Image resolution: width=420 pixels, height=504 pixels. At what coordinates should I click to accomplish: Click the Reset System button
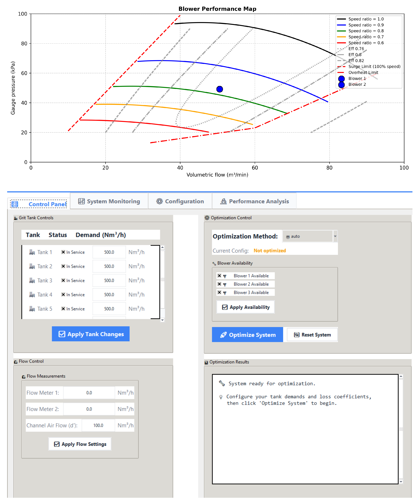(x=312, y=335)
